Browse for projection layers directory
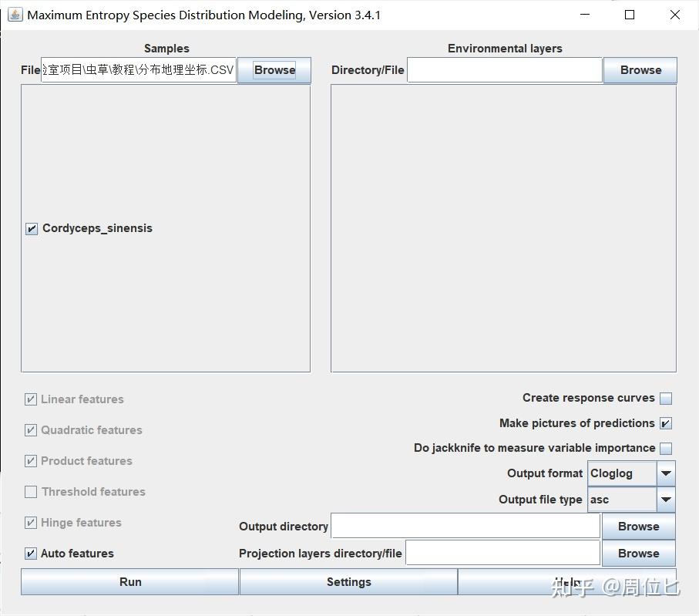The image size is (699, 616). click(x=638, y=553)
